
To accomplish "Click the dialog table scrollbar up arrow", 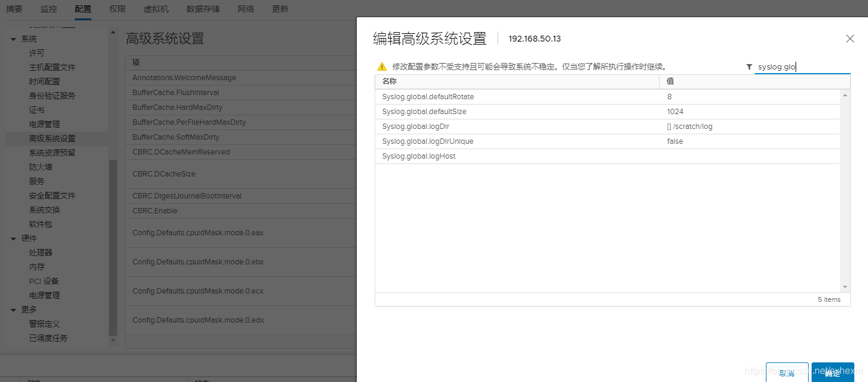I will (845, 94).
